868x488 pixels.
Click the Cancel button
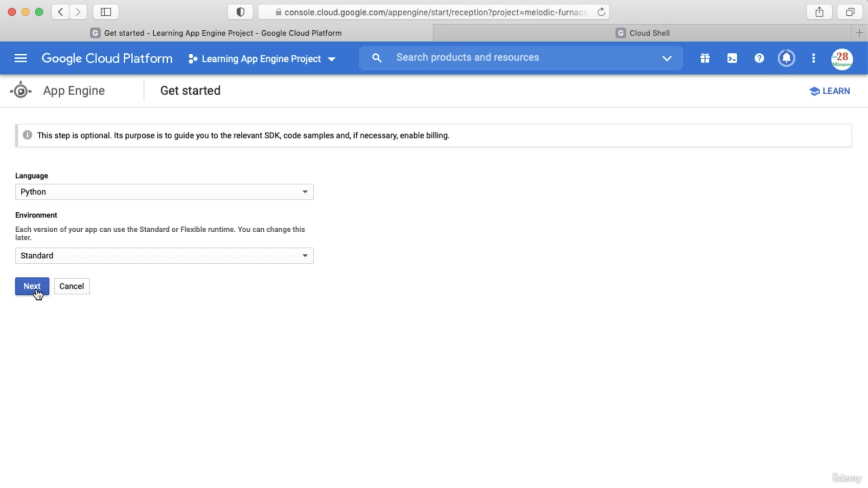click(72, 286)
